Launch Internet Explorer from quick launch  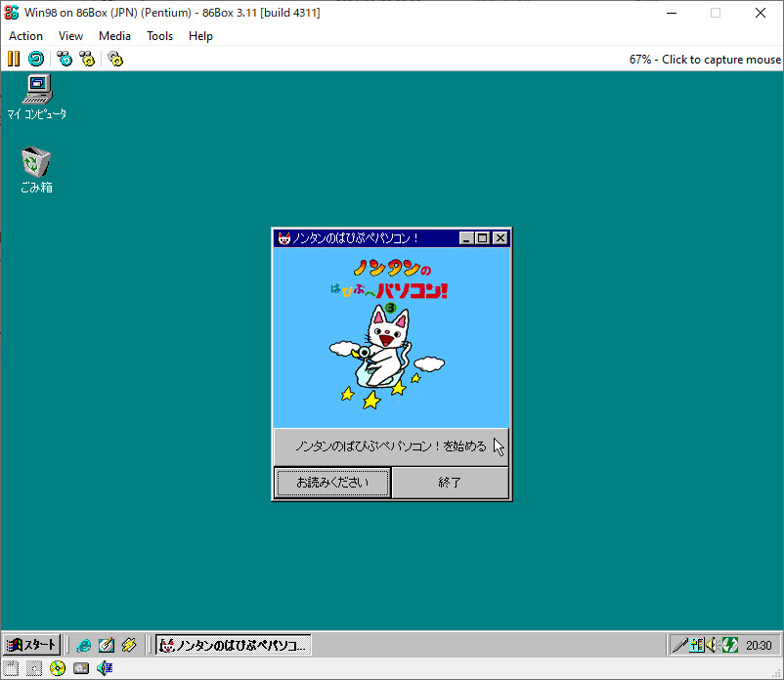[x=83, y=646]
